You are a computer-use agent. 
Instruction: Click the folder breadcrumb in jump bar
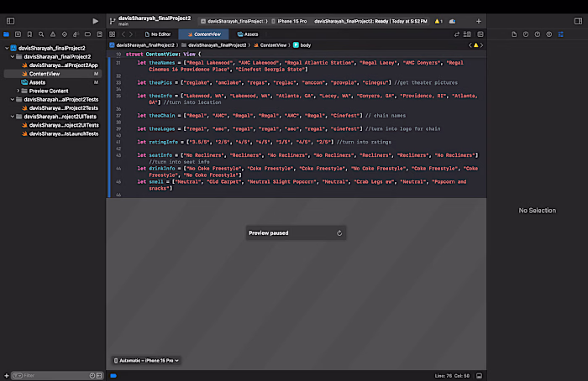214,45
